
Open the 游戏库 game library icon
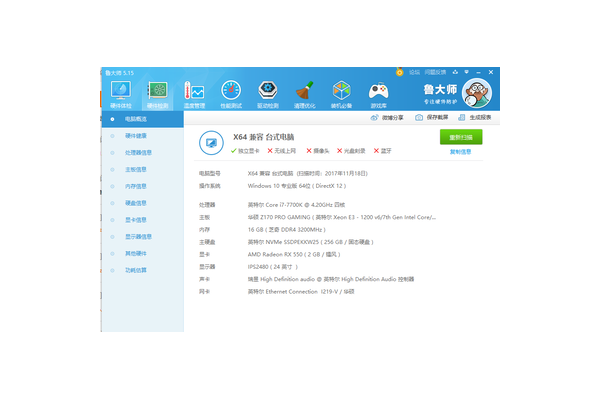coord(379,92)
